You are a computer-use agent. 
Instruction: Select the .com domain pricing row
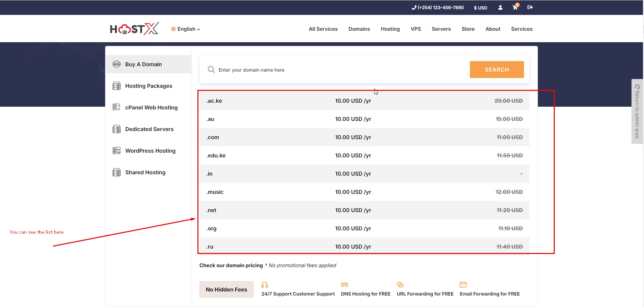click(x=364, y=137)
